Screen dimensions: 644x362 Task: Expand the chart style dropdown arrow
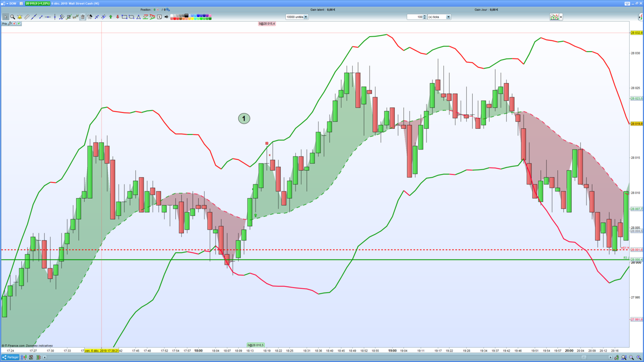[x=561, y=17]
